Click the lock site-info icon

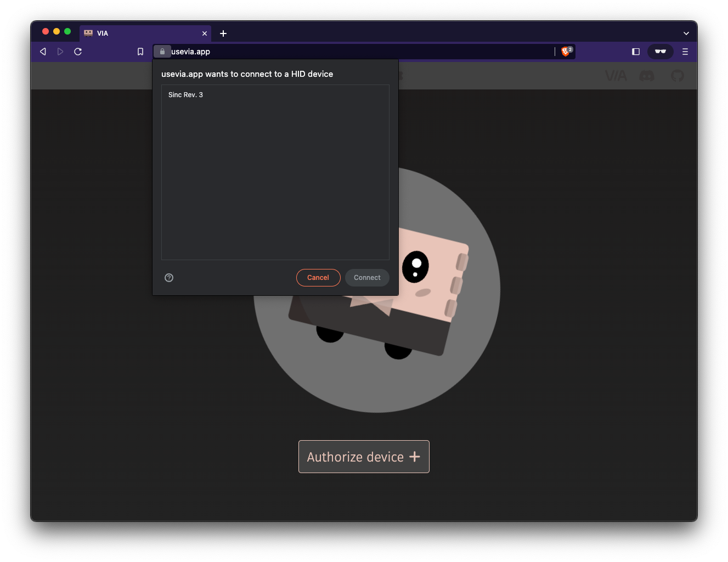tap(162, 52)
